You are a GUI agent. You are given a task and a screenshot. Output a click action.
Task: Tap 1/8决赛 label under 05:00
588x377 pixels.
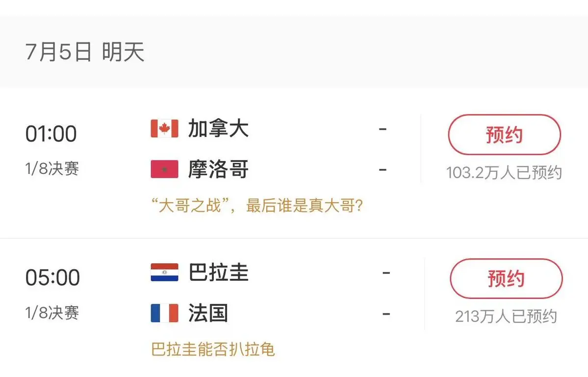point(52,312)
